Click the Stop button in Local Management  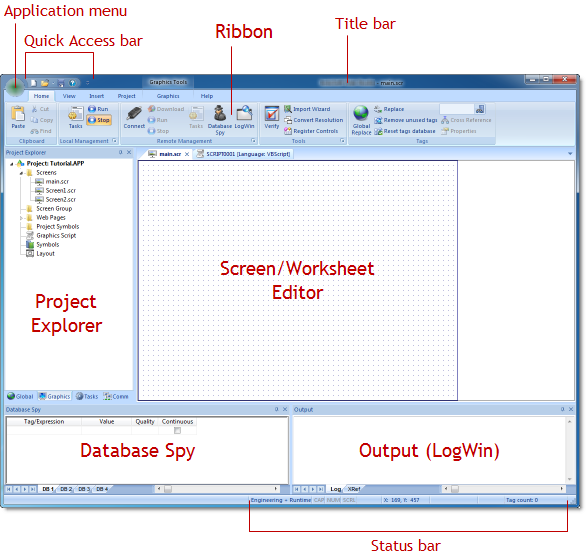pos(99,120)
